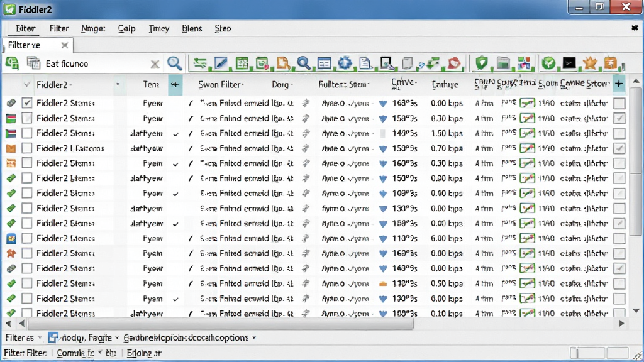644x362 pixels.
Task: Check the left checkbox in the 1.50 kips row
Action: 26,133
